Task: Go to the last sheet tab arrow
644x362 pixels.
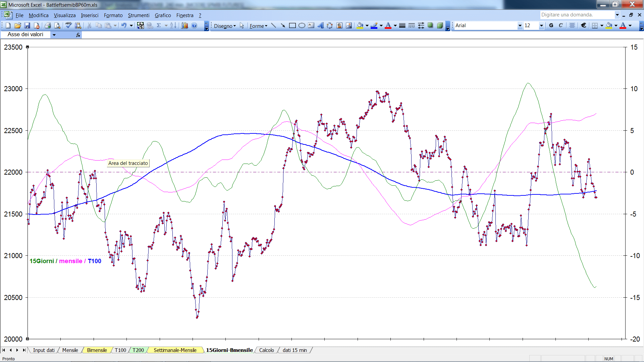Action: point(24,350)
